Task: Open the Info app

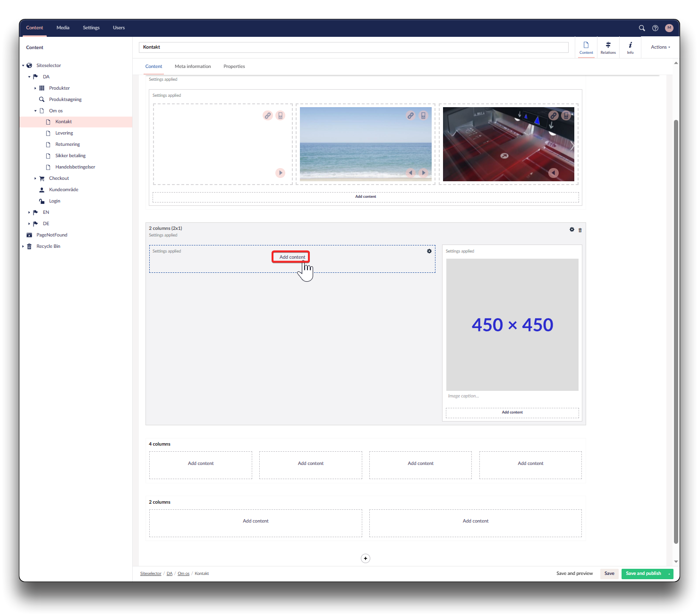Action: pyautogui.click(x=630, y=48)
